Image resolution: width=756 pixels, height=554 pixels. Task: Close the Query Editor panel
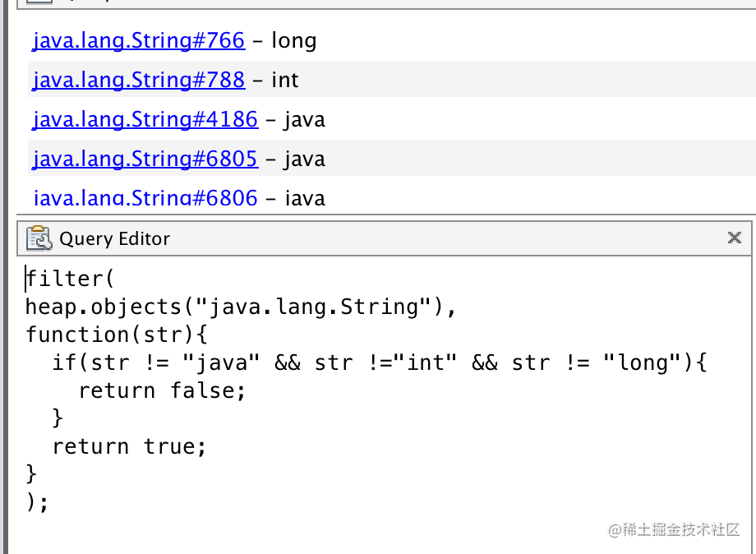pos(735,238)
